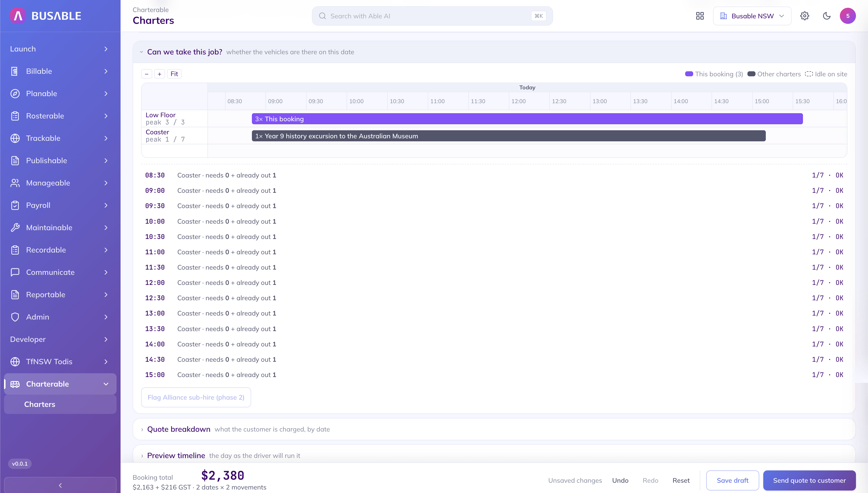Open the Billable sidebar icon
This screenshot has width=868, height=493.
(15, 71)
